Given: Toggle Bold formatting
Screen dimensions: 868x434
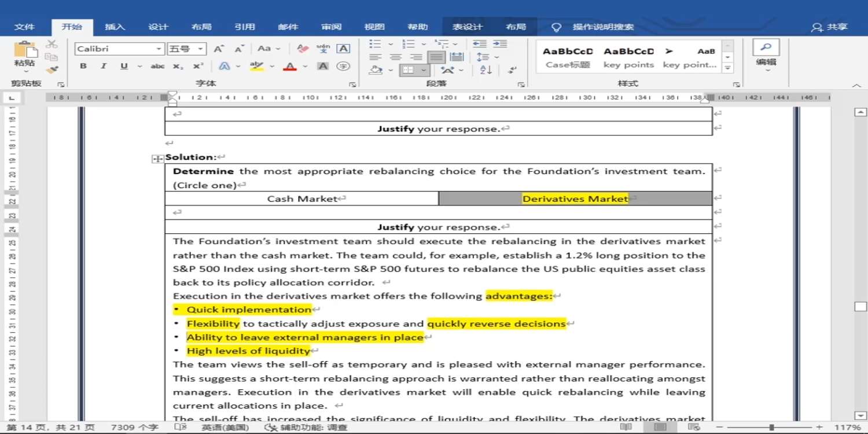Looking at the screenshot, I should tap(83, 66).
